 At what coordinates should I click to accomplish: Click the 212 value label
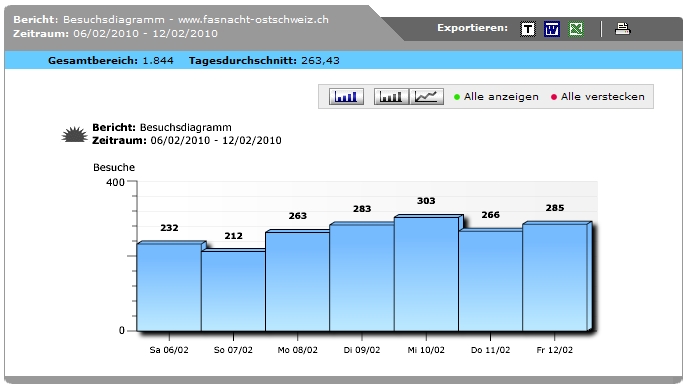point(233,236)
